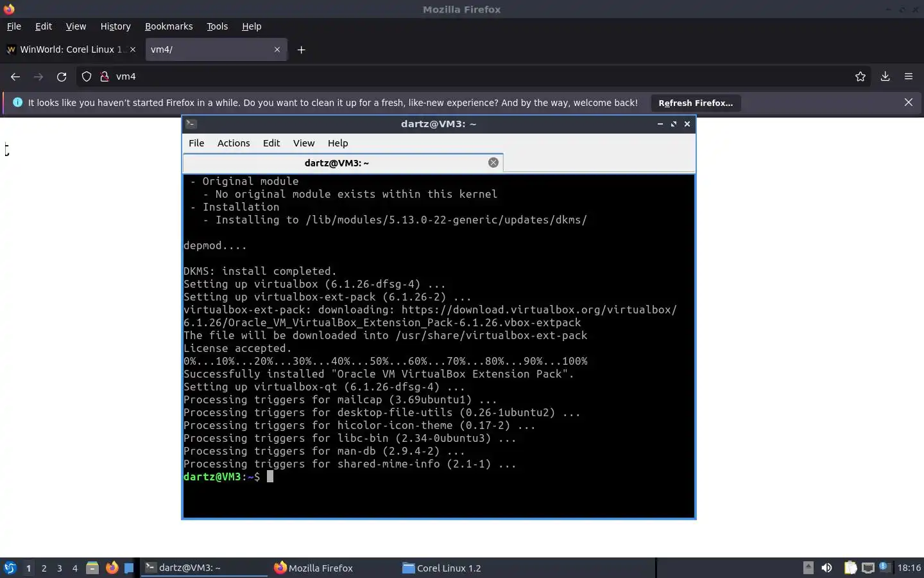The width and height of the screenshot is (924, 578).
Task: Open Firefox View menu
Action: pos(76,26)
